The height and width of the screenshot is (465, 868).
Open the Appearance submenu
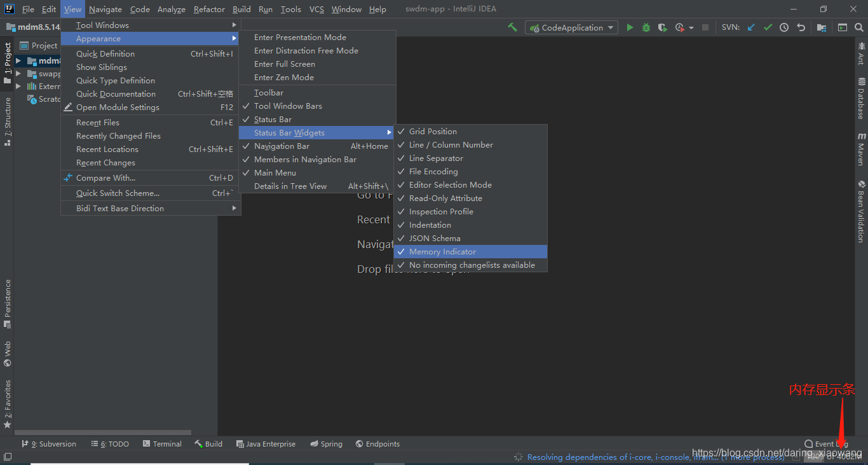coord(151,39)
